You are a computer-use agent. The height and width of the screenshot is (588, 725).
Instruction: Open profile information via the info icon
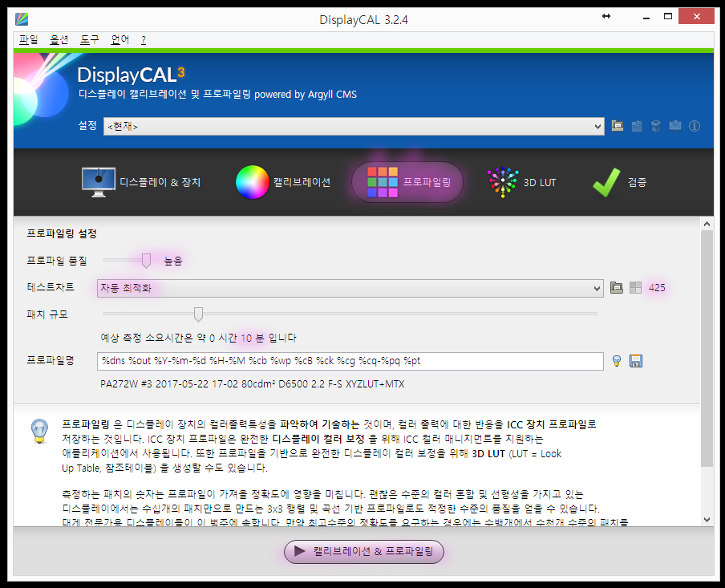click(x=695, y=126)
